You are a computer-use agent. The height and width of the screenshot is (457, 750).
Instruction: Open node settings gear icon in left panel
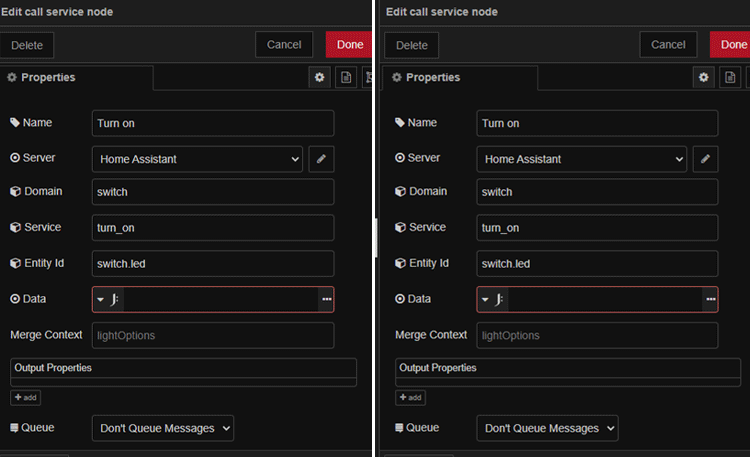(320, 77)
